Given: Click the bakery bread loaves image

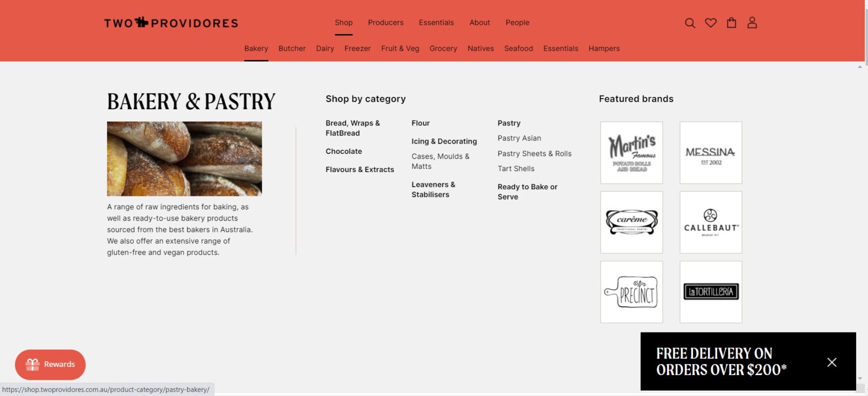Looking at the screenshot, I should click(184, 159).
